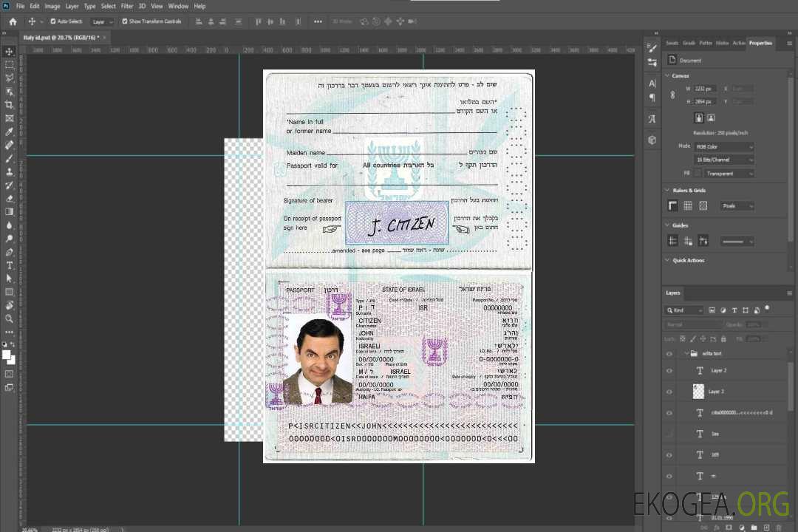Image resolution: width=798 pixels, height=532 pixels.
Task: Select the Path Selection tool
Action: [x=9, y=279]
